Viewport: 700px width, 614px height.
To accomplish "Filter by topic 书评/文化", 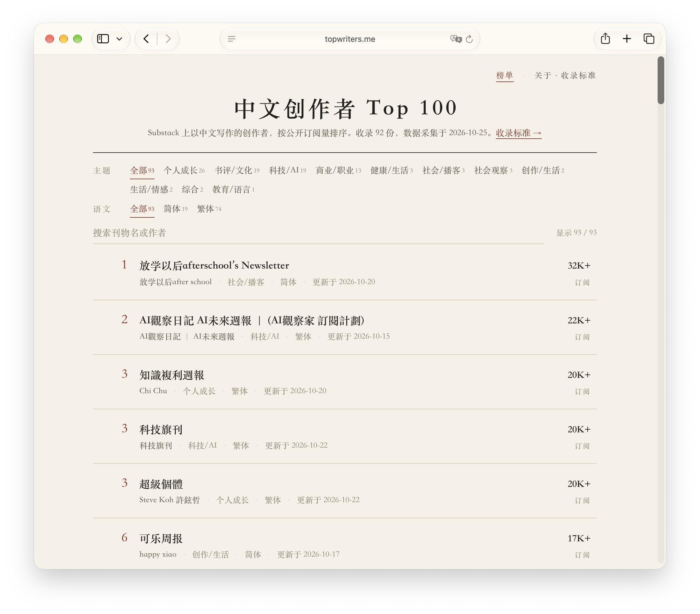I will tap(237, 170).
